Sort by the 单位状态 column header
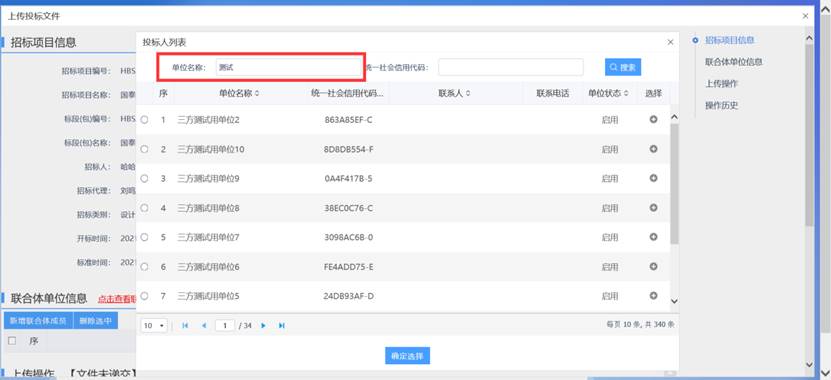 (x=608, y=93)
